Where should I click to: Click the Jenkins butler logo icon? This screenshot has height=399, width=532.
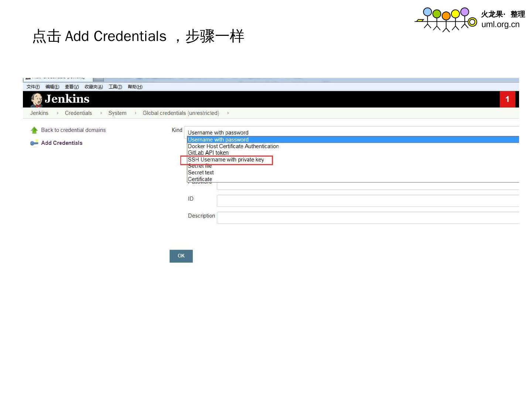(x=37, y=100)
